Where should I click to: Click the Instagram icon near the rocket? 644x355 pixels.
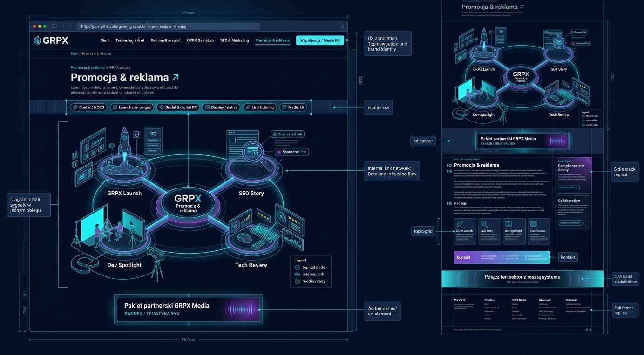point(137,134)
